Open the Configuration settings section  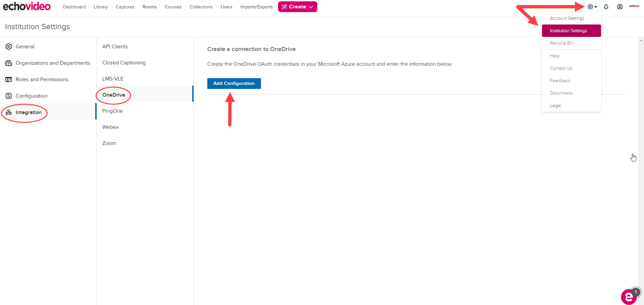[48, 96]
